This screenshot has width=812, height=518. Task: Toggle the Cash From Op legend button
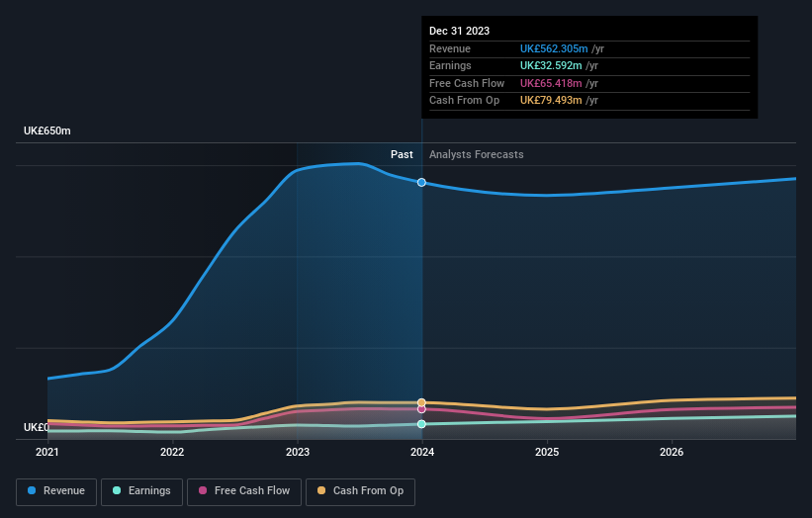pyautogui.click(x=360, y=491)
